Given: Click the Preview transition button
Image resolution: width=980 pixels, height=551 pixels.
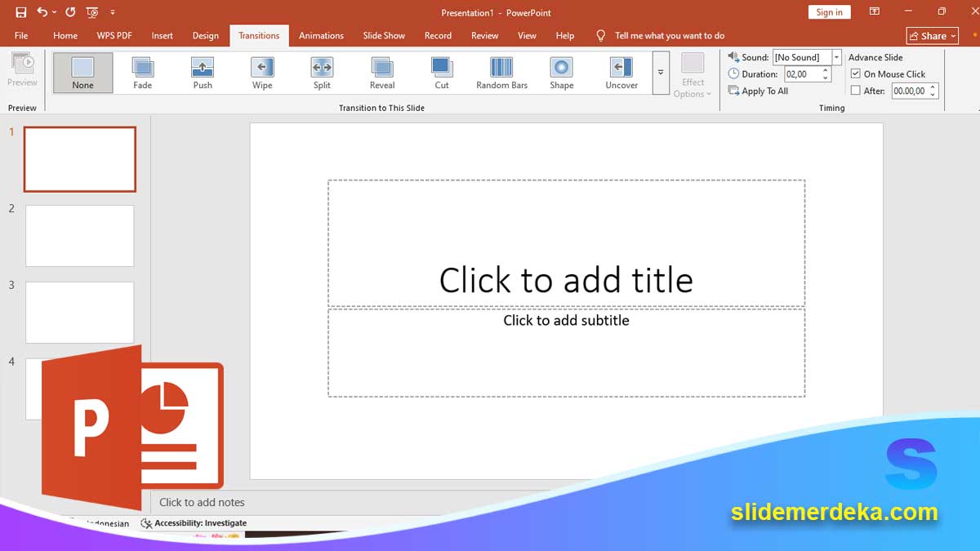Looking at the screenshot, I should tap(22, 70).
